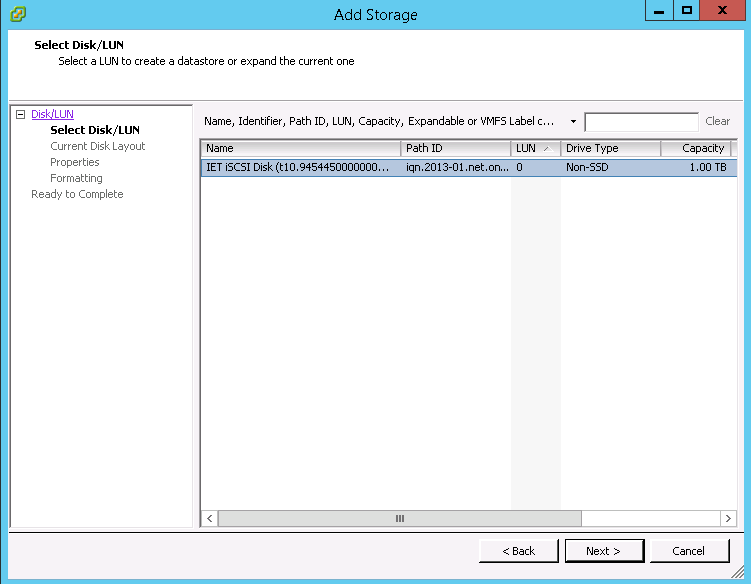Sort by Capacity column header
This screenshot has height=585, width=751.
click(697, 148)
